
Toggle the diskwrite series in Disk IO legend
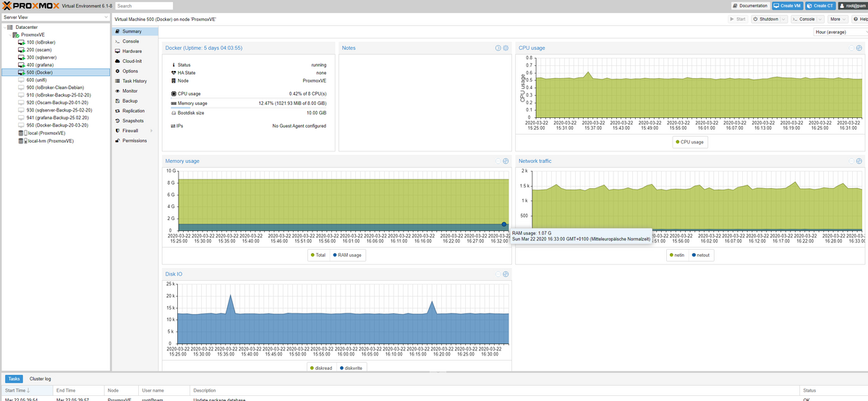coord(350,368)
